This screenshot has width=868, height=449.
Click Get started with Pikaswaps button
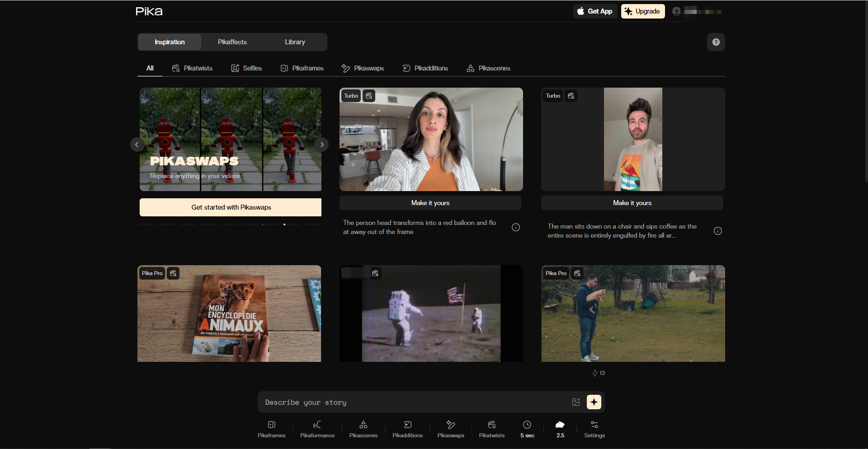(231, 207)
